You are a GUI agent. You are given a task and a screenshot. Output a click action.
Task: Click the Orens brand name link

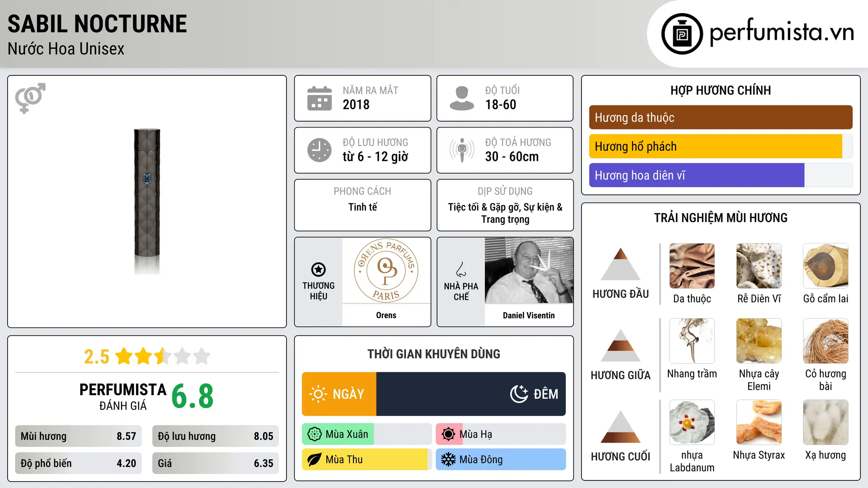386,315
